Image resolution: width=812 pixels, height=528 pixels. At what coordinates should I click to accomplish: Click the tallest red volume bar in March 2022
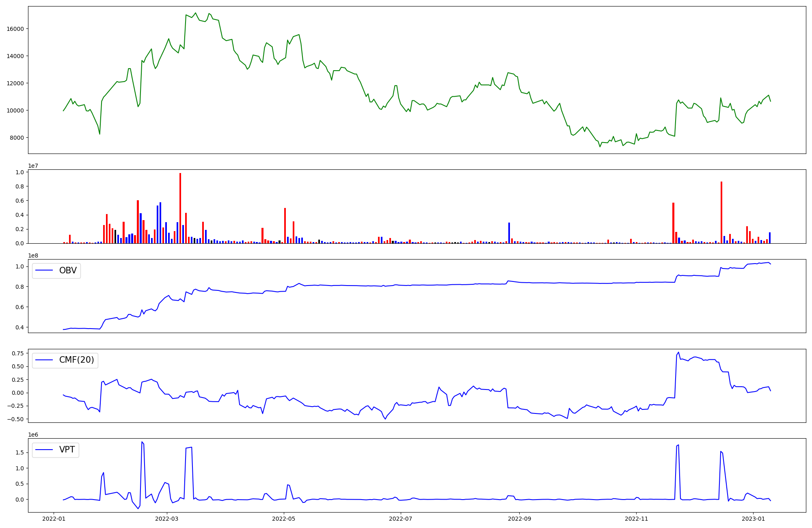tap(180, 208)
